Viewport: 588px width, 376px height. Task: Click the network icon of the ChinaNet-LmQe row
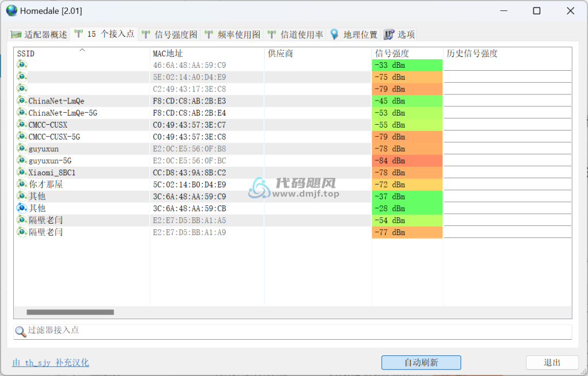[x=22, y=101]
